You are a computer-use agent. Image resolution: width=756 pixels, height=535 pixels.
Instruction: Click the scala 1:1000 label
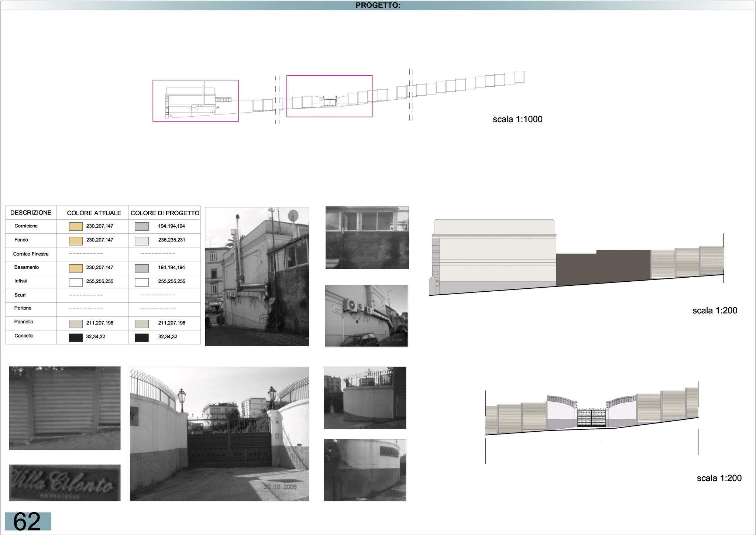pyautogui.click(x=517, y=119)
